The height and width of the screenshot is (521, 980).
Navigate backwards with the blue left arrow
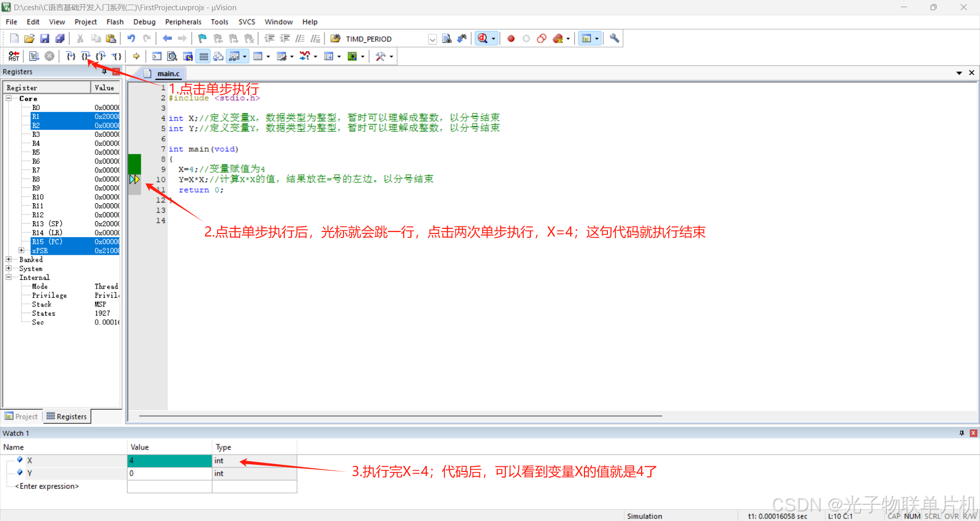point(167,38)
